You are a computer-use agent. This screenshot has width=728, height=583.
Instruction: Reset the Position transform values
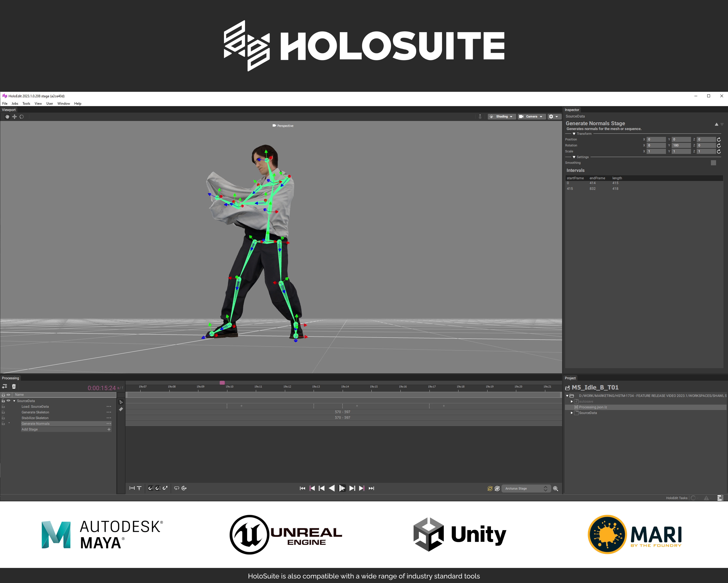coord(719,139)
